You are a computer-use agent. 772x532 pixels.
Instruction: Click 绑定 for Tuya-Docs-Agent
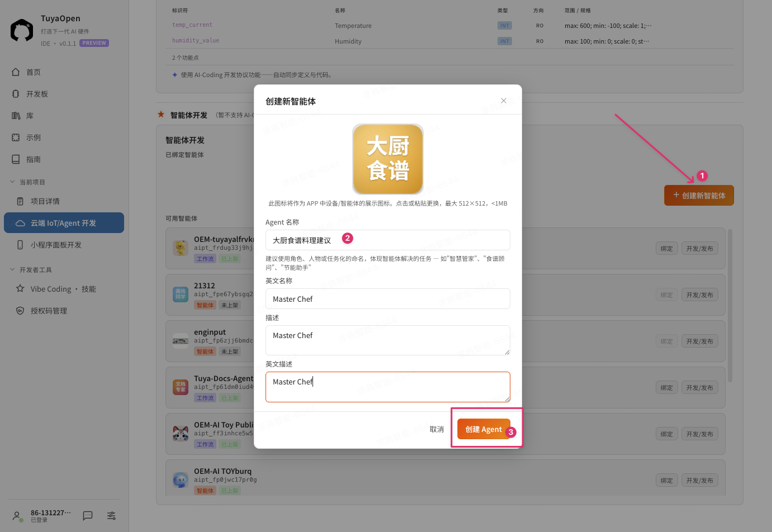click(x=666, y=388)
